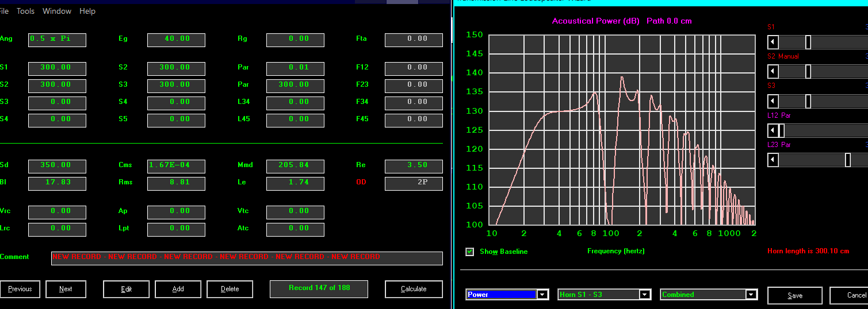Select the Lrc input field

(58, 229)
